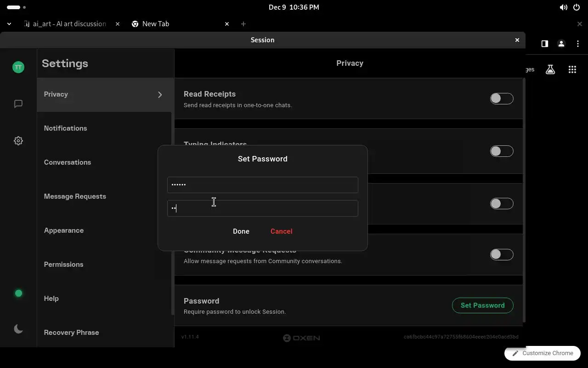Screen dimensions: 588x368
Task: Close the Session window
Action: coord(517,40)
